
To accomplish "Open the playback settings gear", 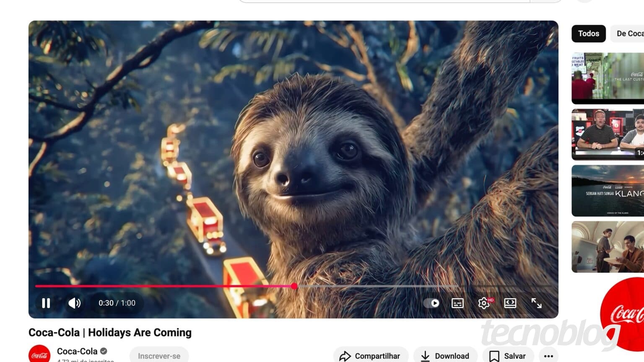I will [x=484, y=303].
